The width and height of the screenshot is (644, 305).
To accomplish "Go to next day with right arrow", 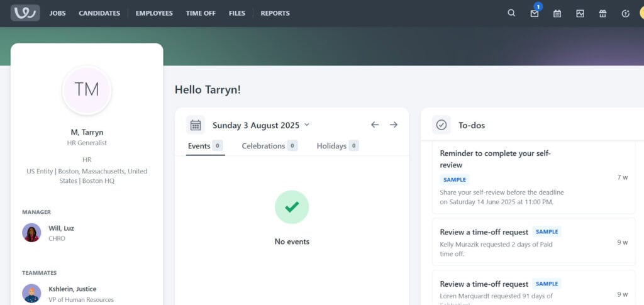I will click(394, 125).
